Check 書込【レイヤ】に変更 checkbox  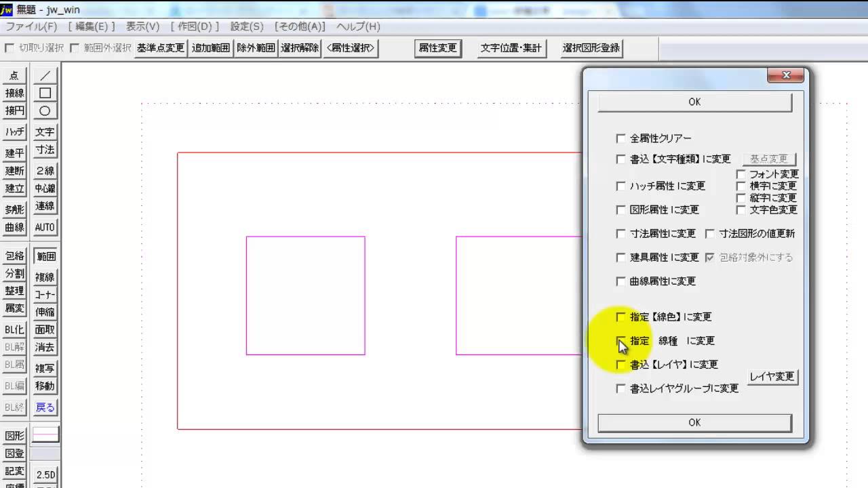click(x=620, y=365)
